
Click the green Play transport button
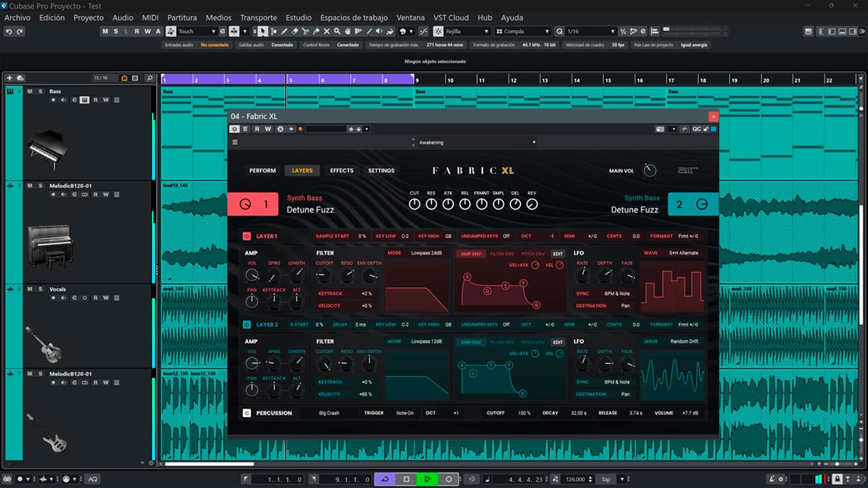(x=427, y=479)
